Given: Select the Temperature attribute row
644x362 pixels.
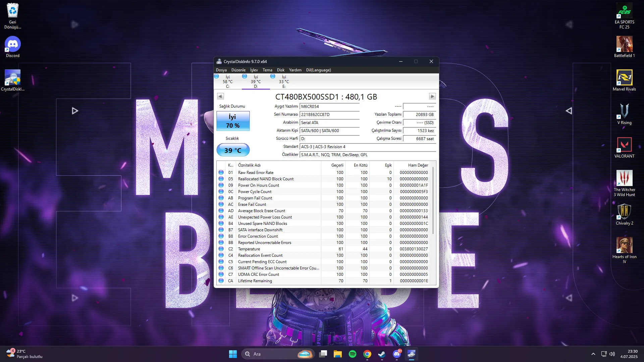Looking at the screenshot, I should pos(325,249).
